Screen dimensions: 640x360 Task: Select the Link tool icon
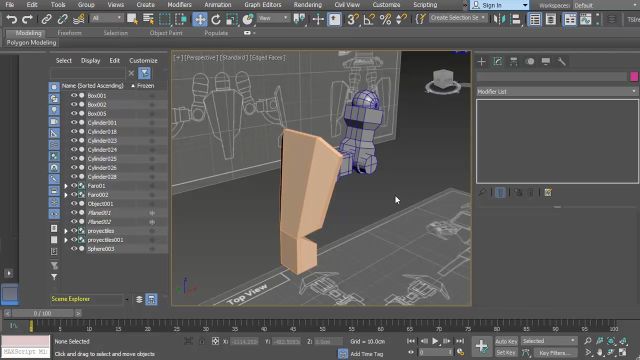coord(46,19)
